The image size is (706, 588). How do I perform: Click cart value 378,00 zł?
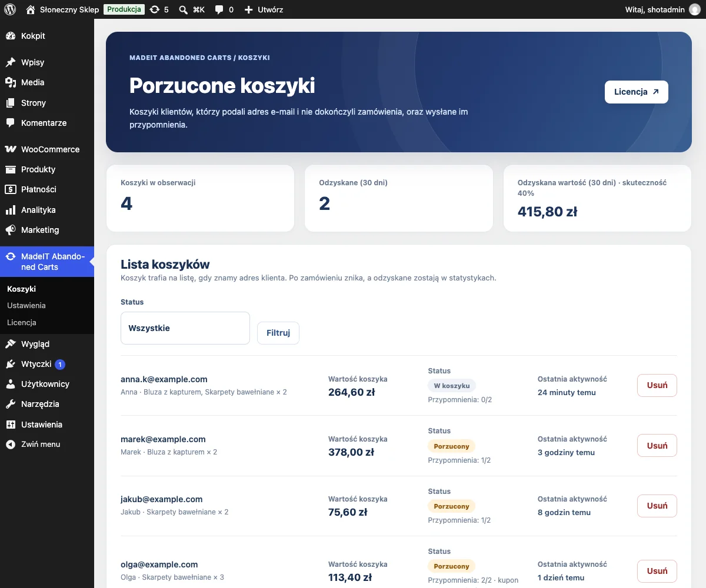click(351, 452)
